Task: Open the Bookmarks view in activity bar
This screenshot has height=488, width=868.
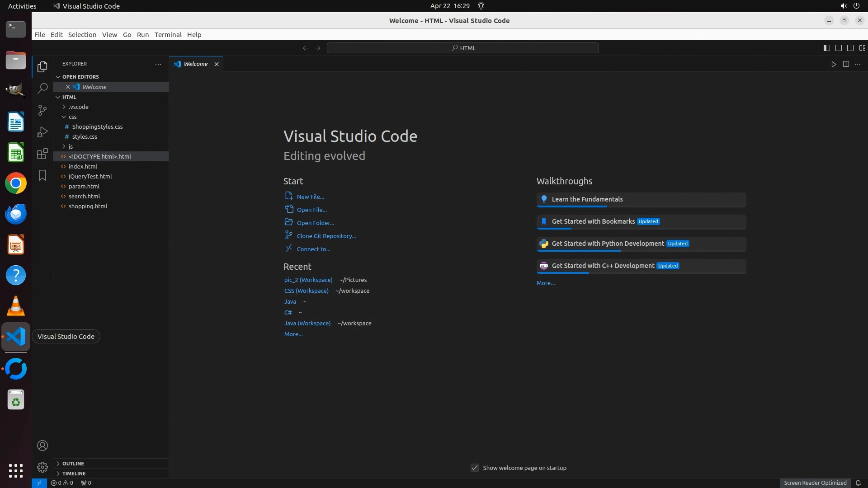Action: pos(42,175)
